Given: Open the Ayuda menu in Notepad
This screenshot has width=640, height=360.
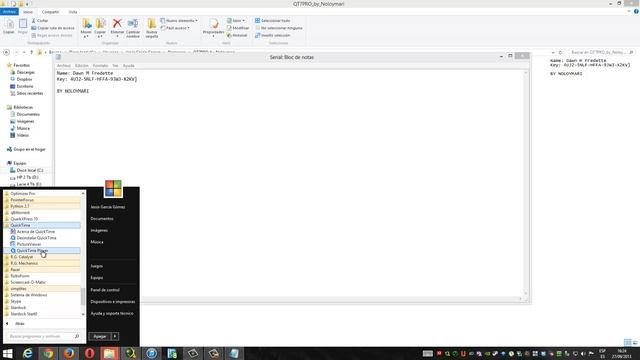Looking at the screenshot, I should point(129,66).
